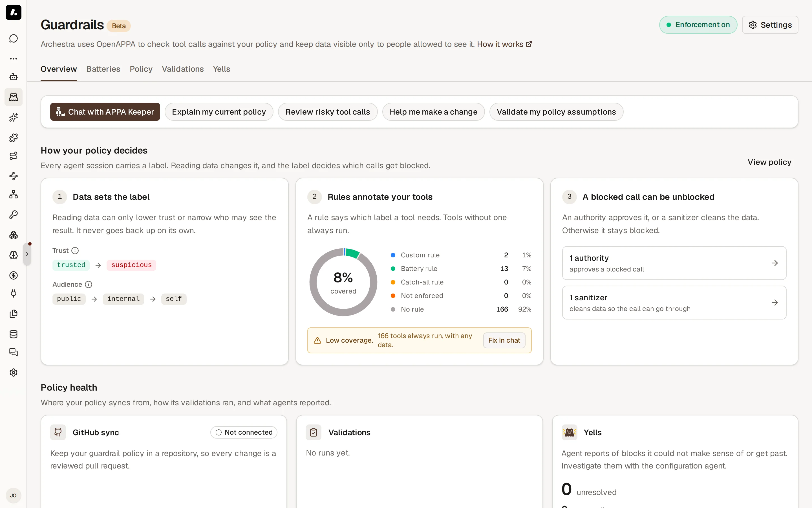Open the robot agents icon in the sidebar
This screenshot has width=812, height=508.
[x=14, y=77]
